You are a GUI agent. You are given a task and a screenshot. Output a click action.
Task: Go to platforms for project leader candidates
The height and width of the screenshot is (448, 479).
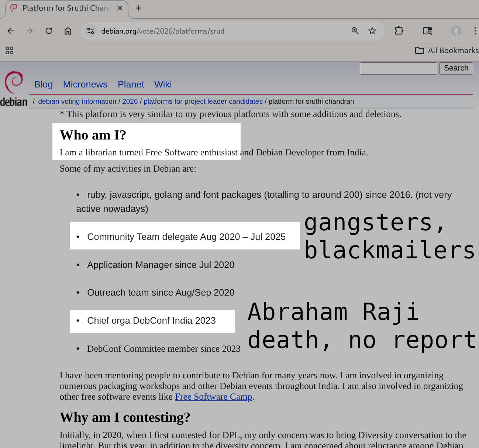point(203,101)
